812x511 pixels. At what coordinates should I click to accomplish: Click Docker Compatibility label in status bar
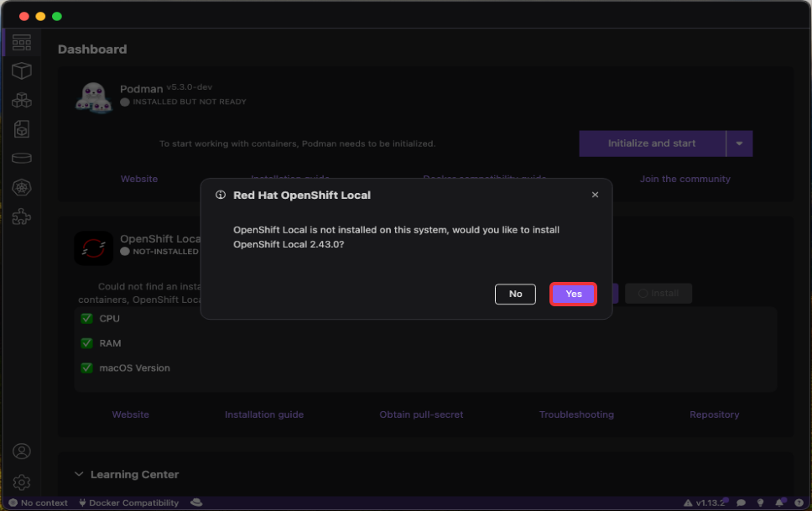pos(133,503)
